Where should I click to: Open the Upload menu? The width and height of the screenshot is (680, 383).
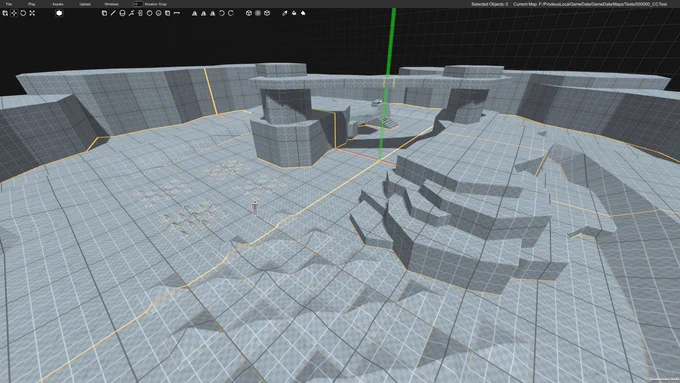85,4
